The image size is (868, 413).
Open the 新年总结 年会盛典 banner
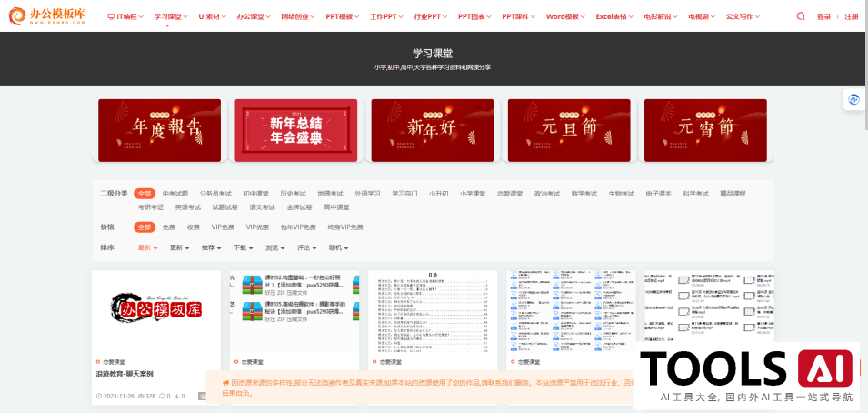[x=296, y=130]
